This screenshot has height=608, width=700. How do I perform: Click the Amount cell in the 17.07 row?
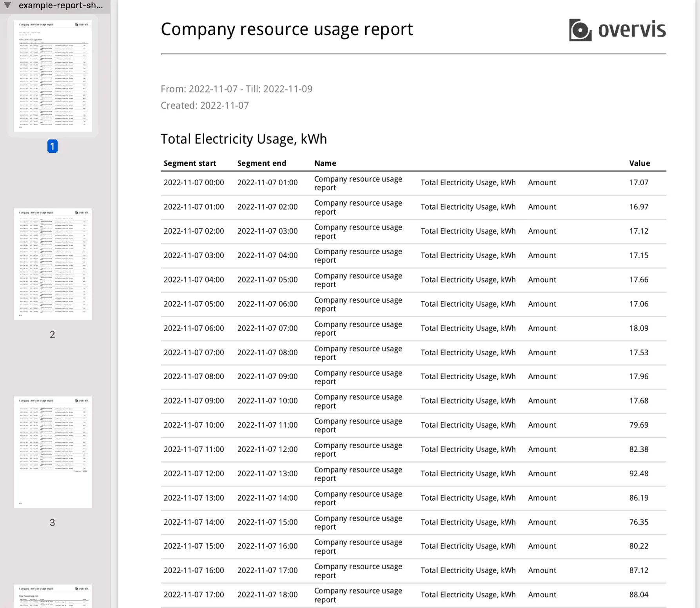click(542, 183)
